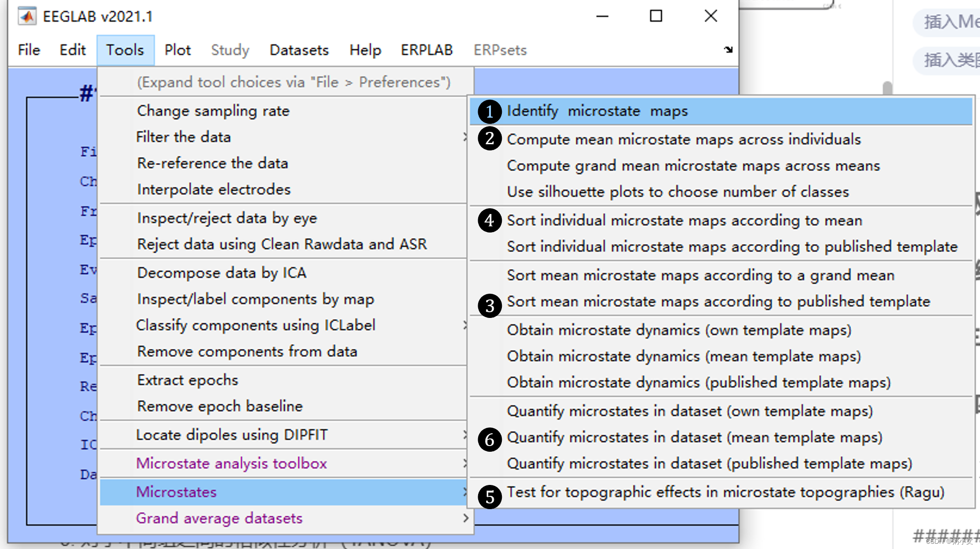The height and width of the screenshot is (549, 980).
Task: Click the dock arrow icon in the menu bar
Action: click(728, 49)
